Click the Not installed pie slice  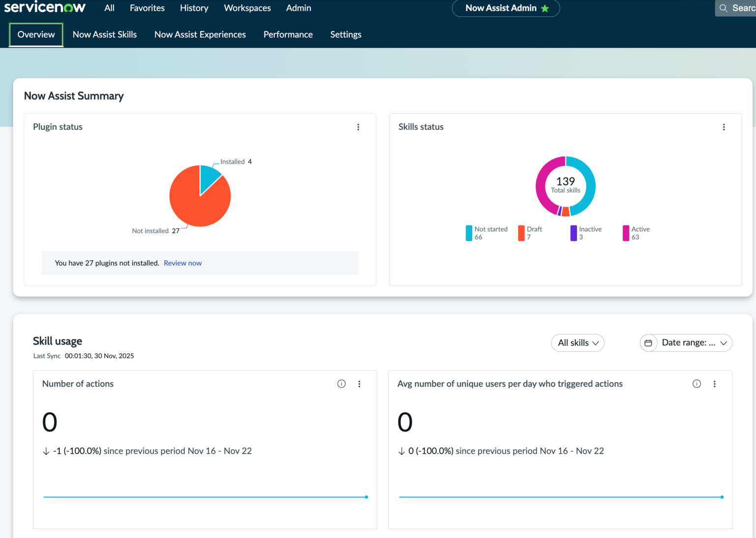click(197, 204)
